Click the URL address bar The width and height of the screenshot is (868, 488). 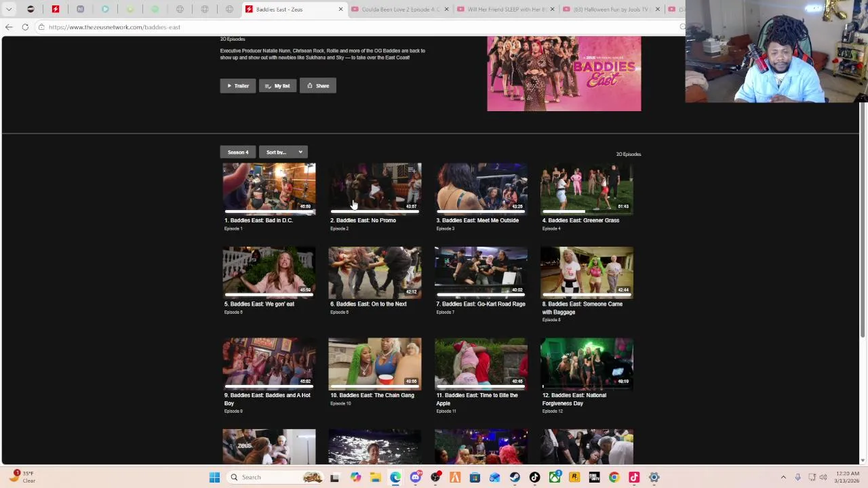click(359, 27)
